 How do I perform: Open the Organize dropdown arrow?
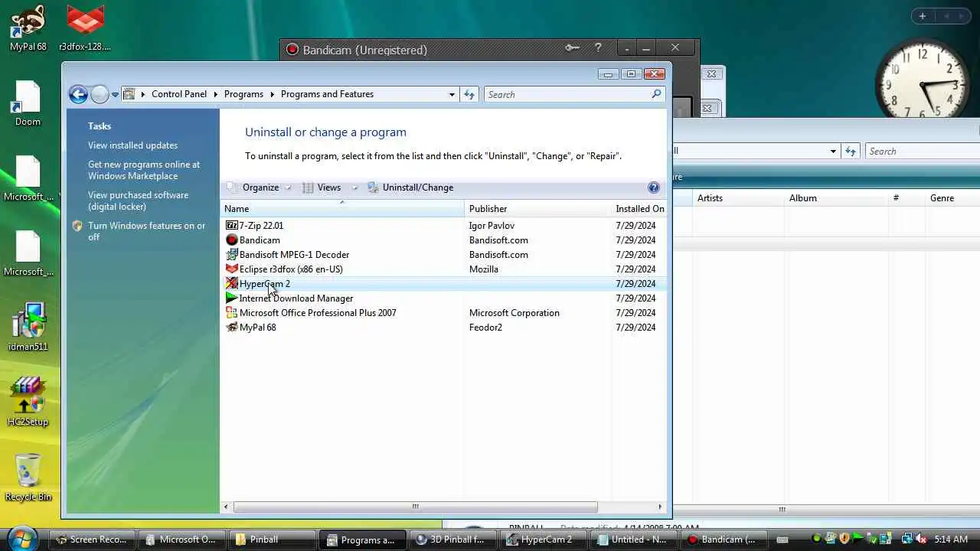point(288,187)
